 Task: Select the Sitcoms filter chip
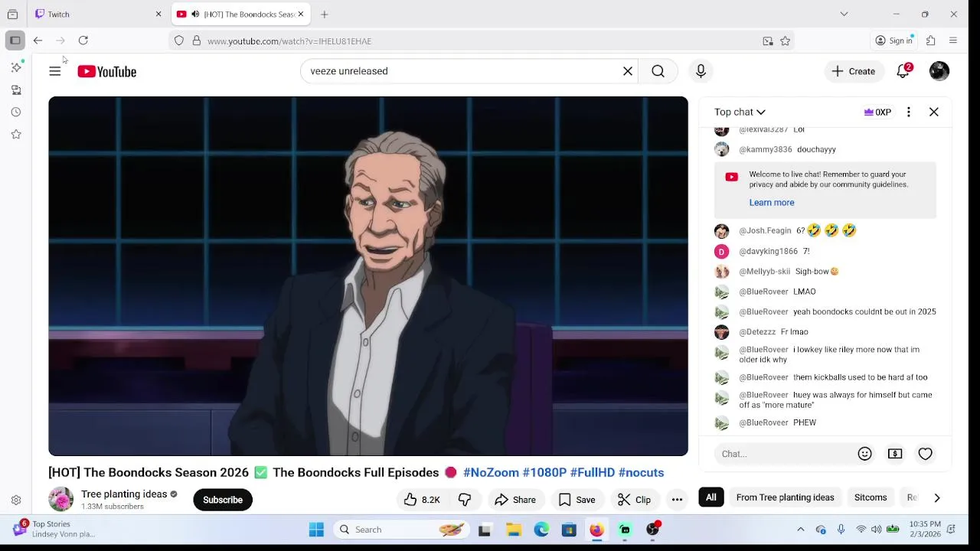[x=871, y=497]
